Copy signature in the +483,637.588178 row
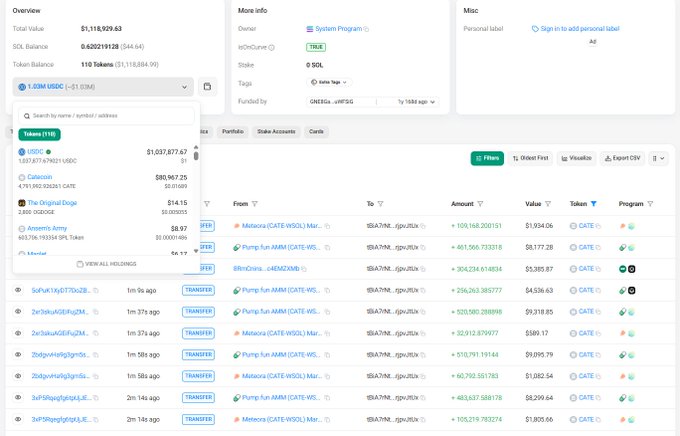The image size is (680, 436). click(96, 398)
